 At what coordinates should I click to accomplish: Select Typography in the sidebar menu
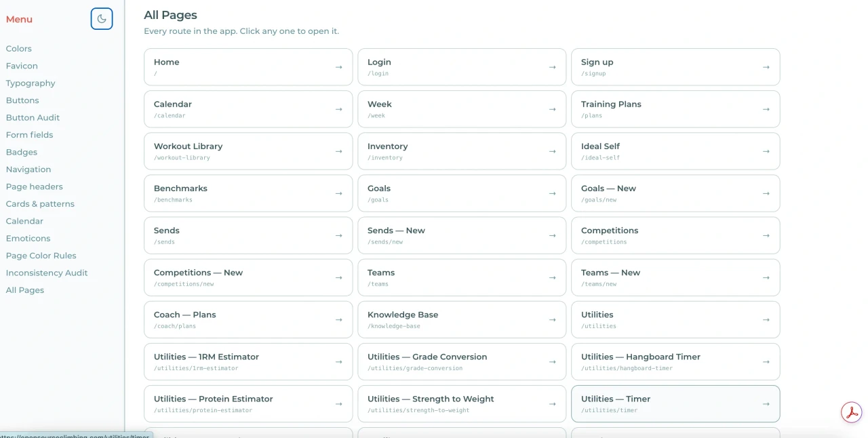tap(31, 83)
